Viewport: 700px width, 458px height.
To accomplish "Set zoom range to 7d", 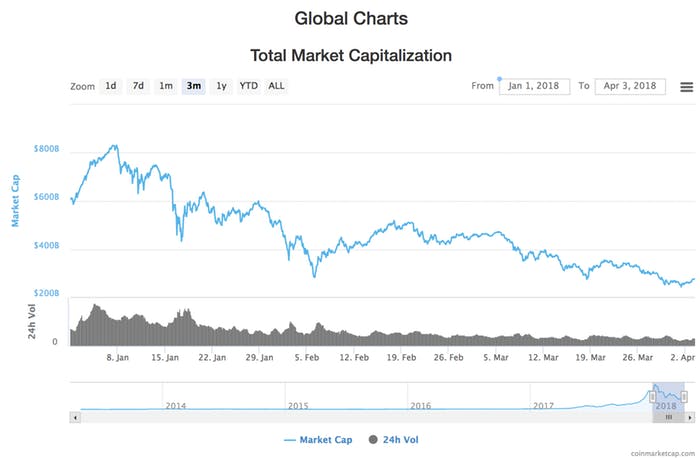I will tap(139, 86).
